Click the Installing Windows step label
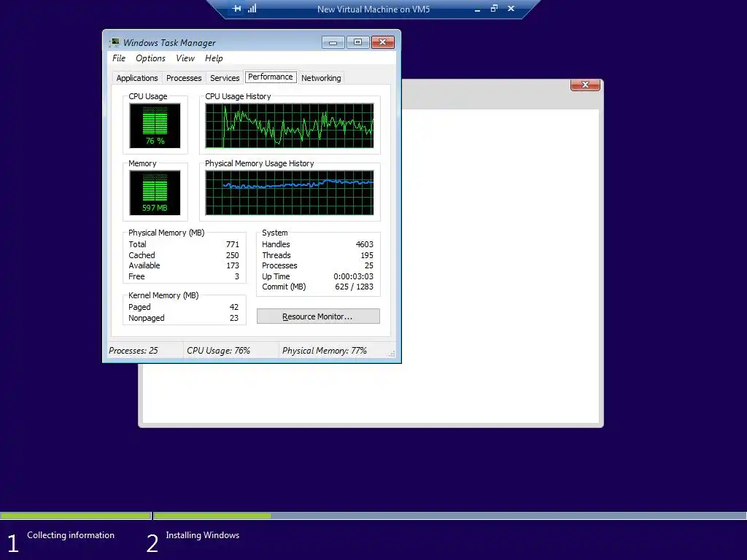 [x=203, y=535]
